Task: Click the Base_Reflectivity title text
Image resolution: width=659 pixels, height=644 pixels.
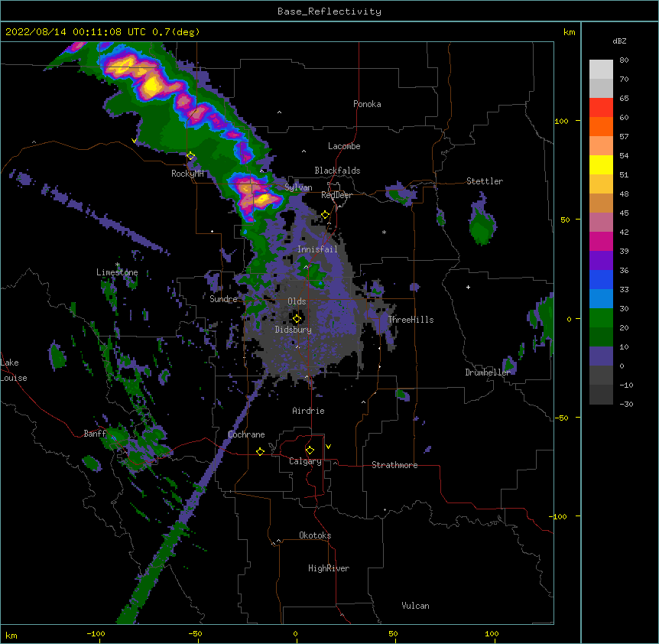Action: point(329,11)
